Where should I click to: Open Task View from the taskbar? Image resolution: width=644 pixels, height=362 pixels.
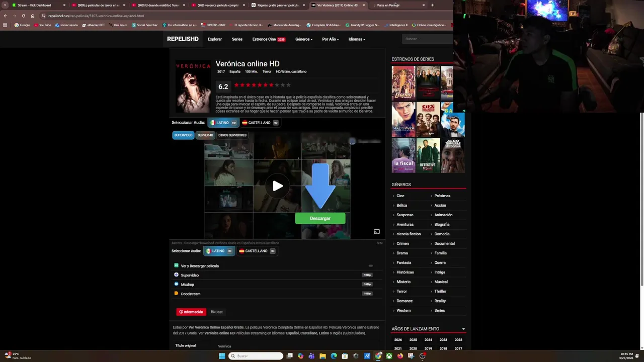point(290,356)
